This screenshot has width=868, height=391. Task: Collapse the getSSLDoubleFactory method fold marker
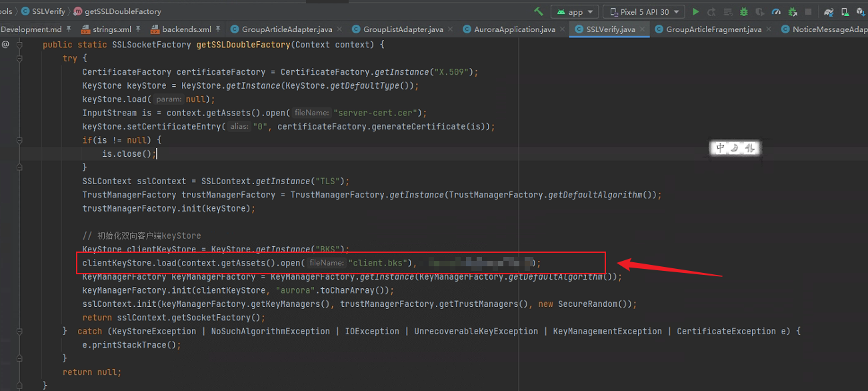coord(20,45)
